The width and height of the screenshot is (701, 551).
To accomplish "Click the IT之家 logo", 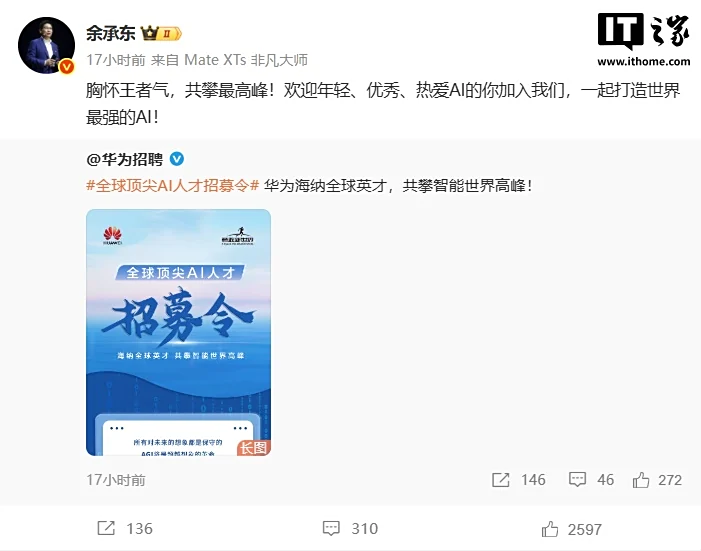I will [643, 30].
